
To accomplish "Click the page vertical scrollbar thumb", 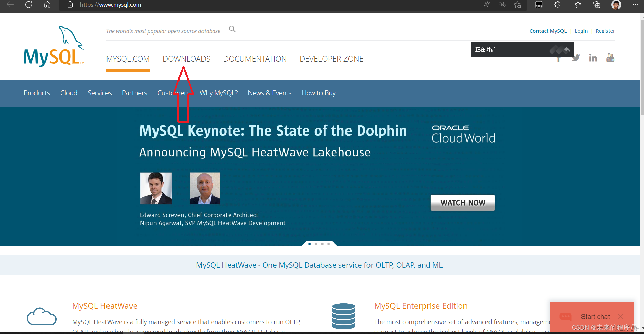I will coord(642,68).
